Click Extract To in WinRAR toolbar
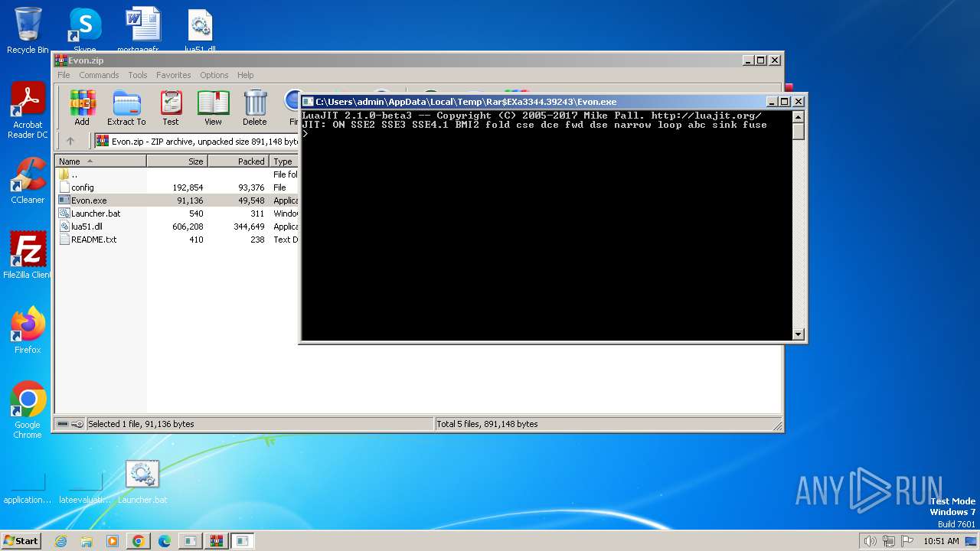The height and width of the screenshot is (551, 980). pos(126,108)
